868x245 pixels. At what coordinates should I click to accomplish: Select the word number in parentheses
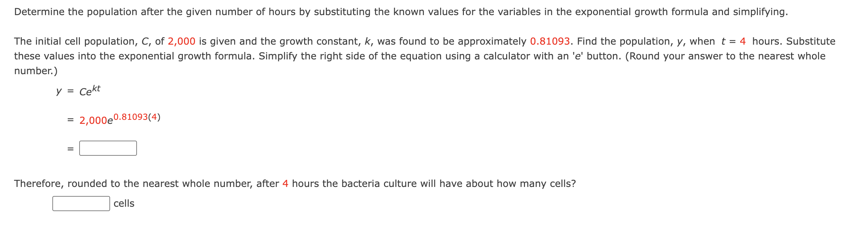pyautogui.click(x=34, y=71)
